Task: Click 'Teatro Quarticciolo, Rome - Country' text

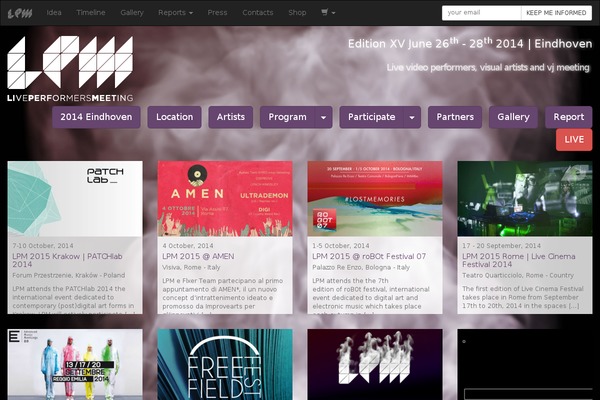Action: pos(518,275)
